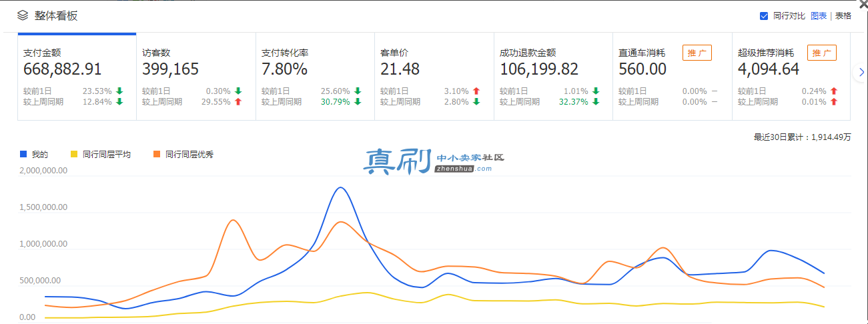The image size is (868, 324).
Task: Open the 支付转化率 metric card
Action: [x=315, y=77]
